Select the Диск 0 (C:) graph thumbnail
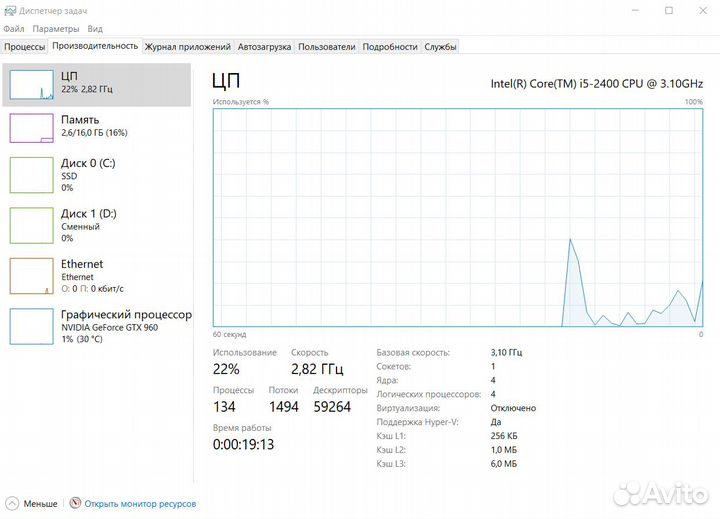This screenshot has width=720, height=519. [32, 175]
